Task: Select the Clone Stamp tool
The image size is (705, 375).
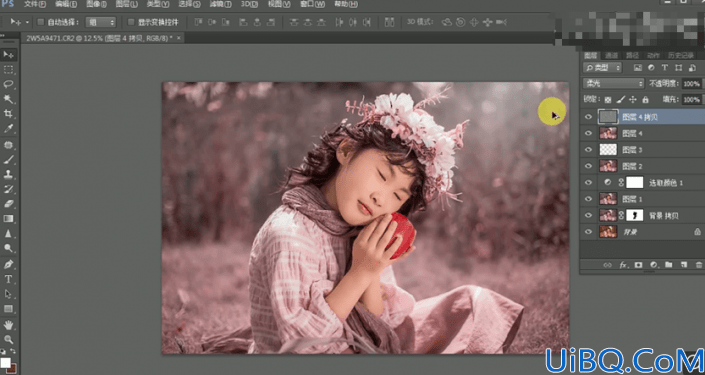Action: click(x=8, y=174)
